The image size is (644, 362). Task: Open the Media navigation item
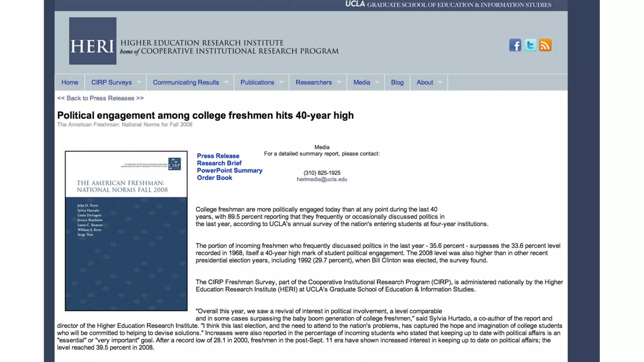[362, 82]
